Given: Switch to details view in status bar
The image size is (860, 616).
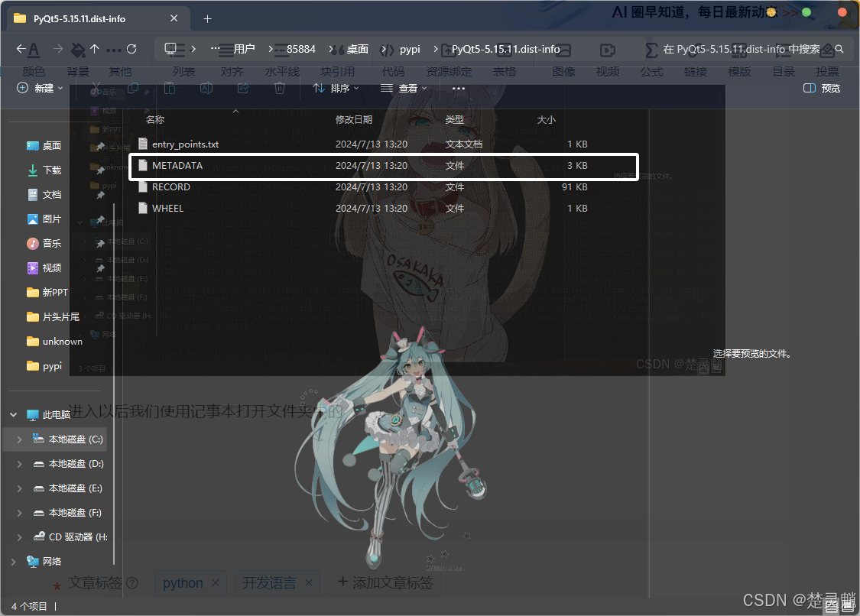Looking at the screenshot, I should pos(832,606).
